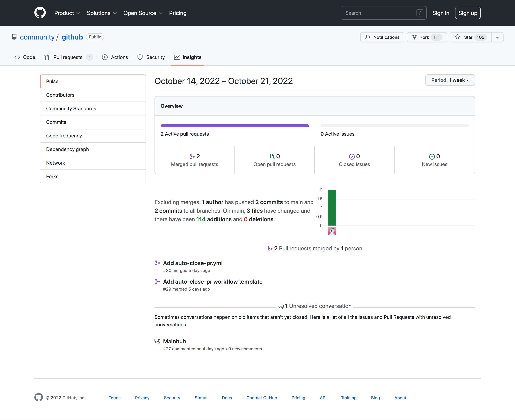Expand the Solutions menu
Viewport: 515px width, 420px height.
(x=102, y=13)
